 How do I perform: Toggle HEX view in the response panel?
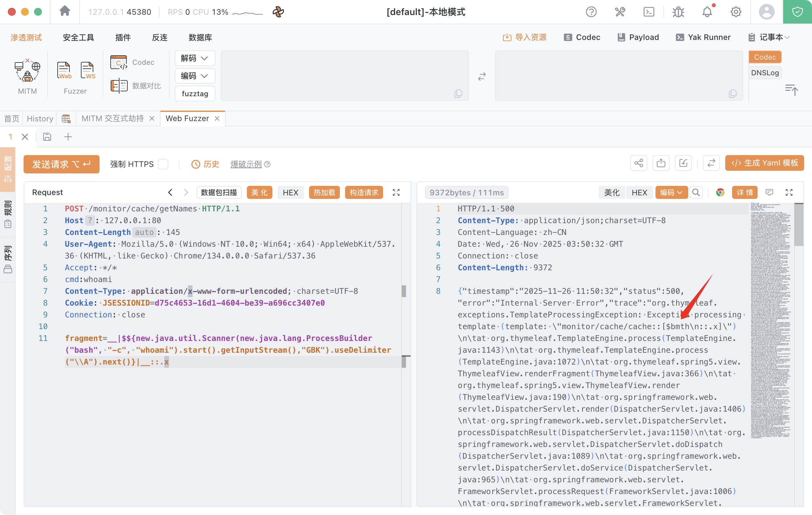[x=639, y=192]
